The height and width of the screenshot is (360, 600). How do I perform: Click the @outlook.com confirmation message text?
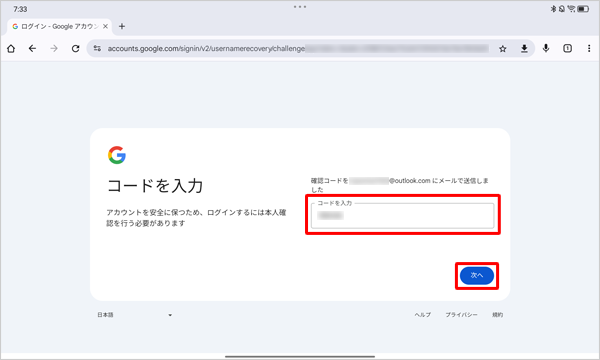tap(399, 185)
